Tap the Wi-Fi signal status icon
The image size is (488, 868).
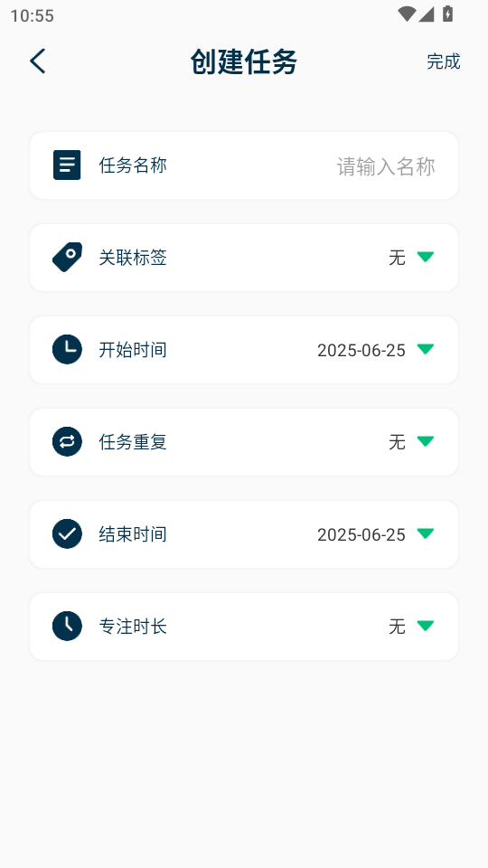tap(407, 14)
